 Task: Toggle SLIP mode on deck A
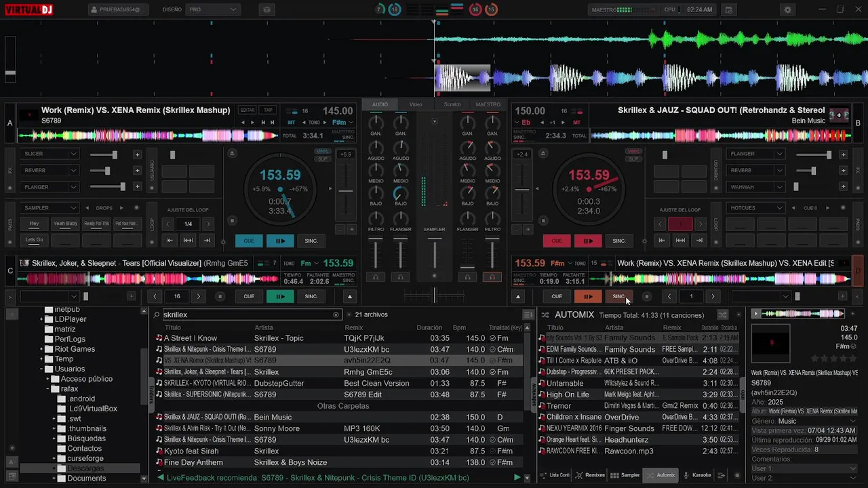click(x=323, y=159)
